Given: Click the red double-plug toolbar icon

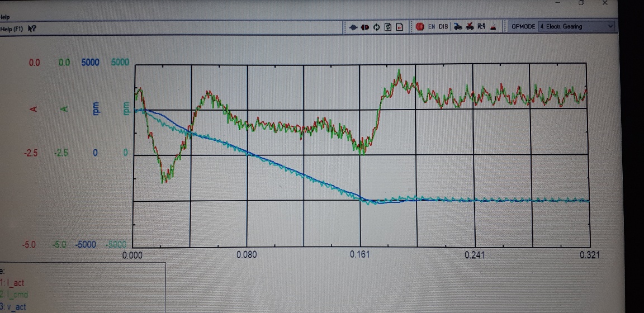Looking at the screenshot, I should (364, 27).
